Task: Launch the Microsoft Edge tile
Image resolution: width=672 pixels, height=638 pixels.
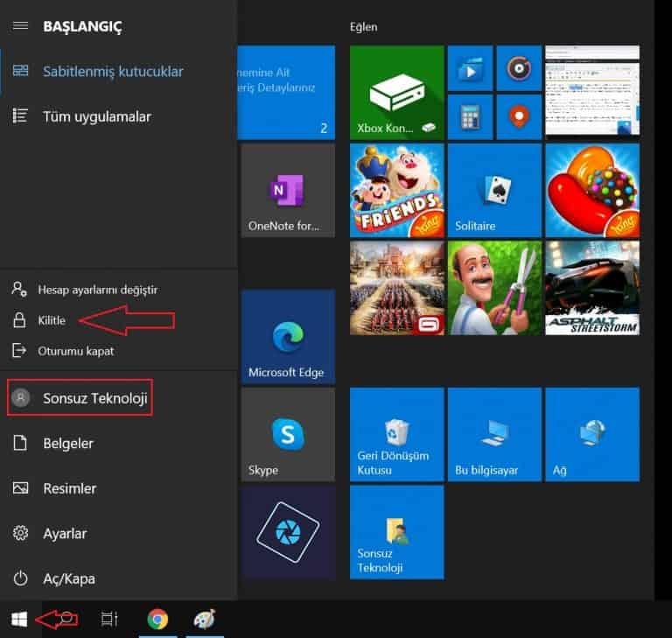Action: (x=288, y=337)
